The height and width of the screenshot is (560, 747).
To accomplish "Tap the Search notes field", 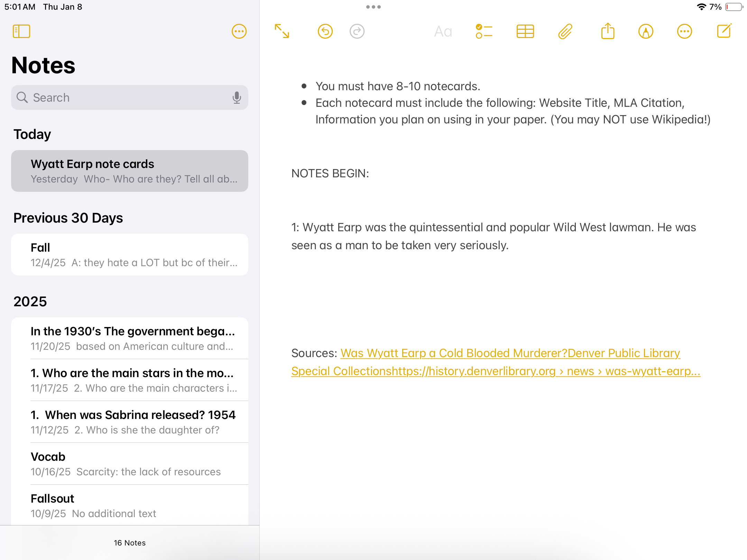I will click(124, 97).
